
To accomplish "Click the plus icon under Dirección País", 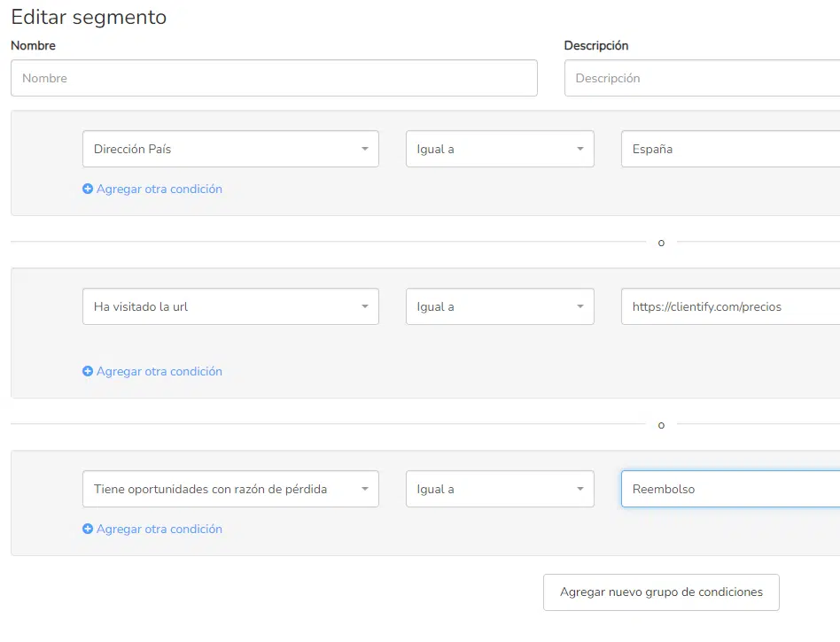I will [88, 189].
